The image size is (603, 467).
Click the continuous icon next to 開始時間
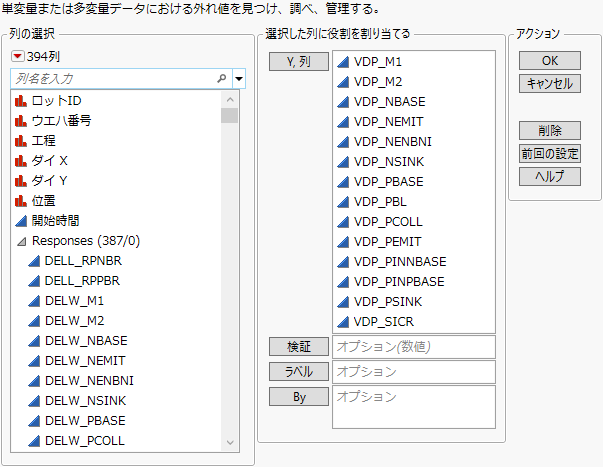(x=21, y=221)
